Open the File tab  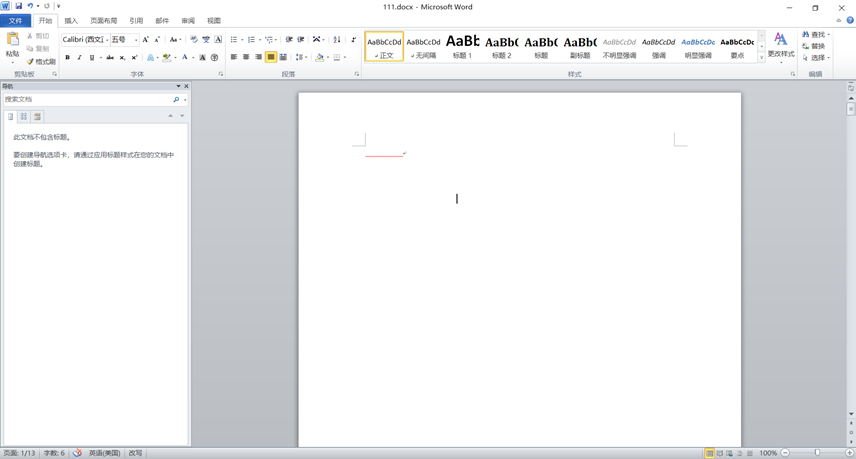point(15,21)
